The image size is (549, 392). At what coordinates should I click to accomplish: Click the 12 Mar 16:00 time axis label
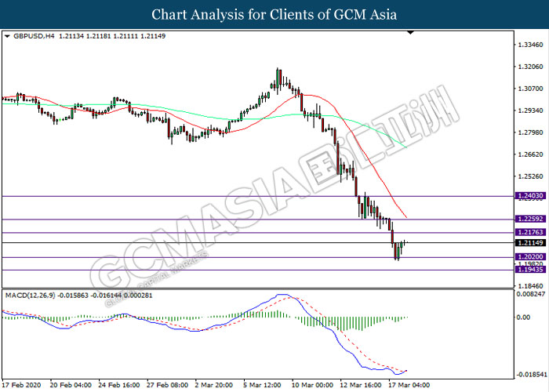tap(361, 385)
